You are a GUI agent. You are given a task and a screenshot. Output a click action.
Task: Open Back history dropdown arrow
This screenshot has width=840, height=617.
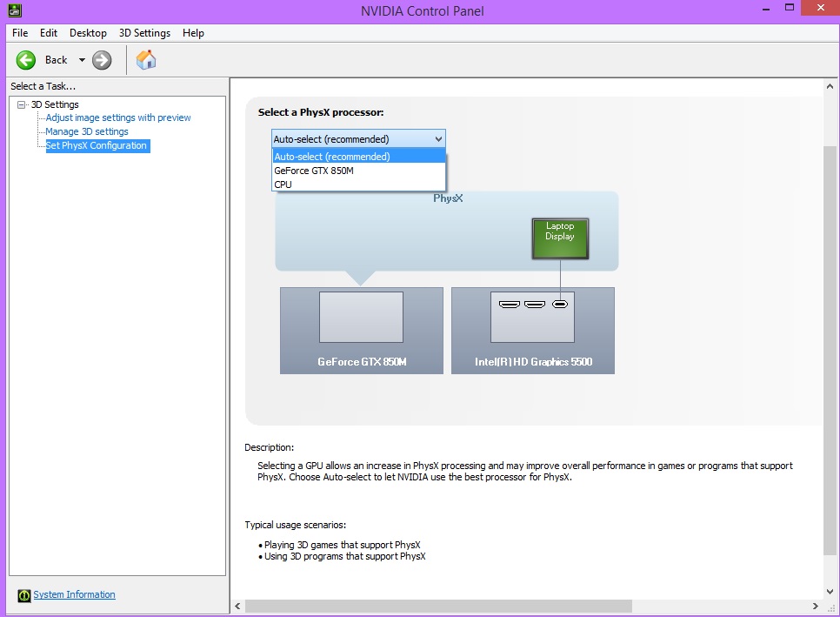tap(82, 60)
